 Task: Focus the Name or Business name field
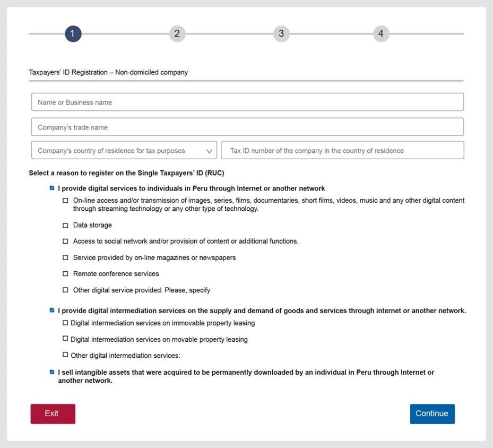tap(247, 102)
